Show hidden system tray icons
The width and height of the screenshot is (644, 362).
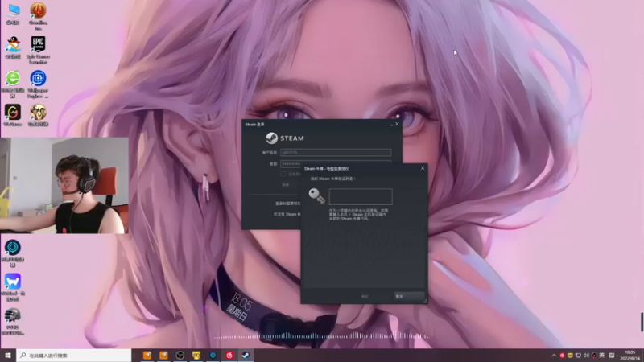click(554, 356)
